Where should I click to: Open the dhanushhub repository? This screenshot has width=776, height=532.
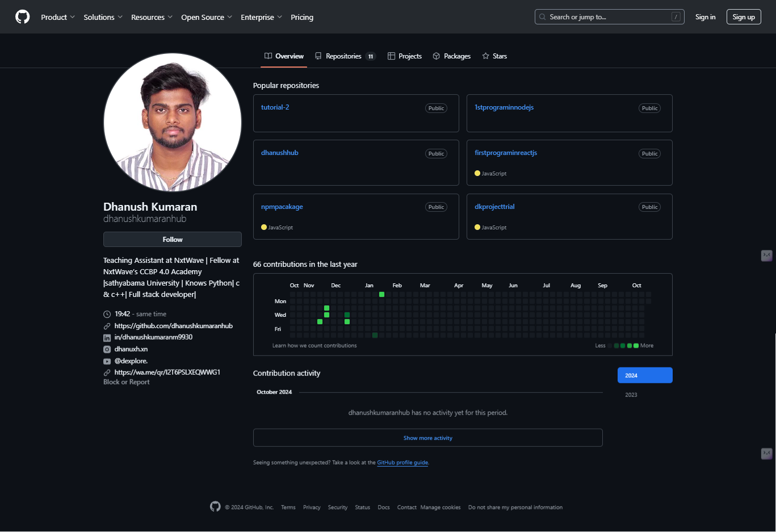[x=279, y=153]
